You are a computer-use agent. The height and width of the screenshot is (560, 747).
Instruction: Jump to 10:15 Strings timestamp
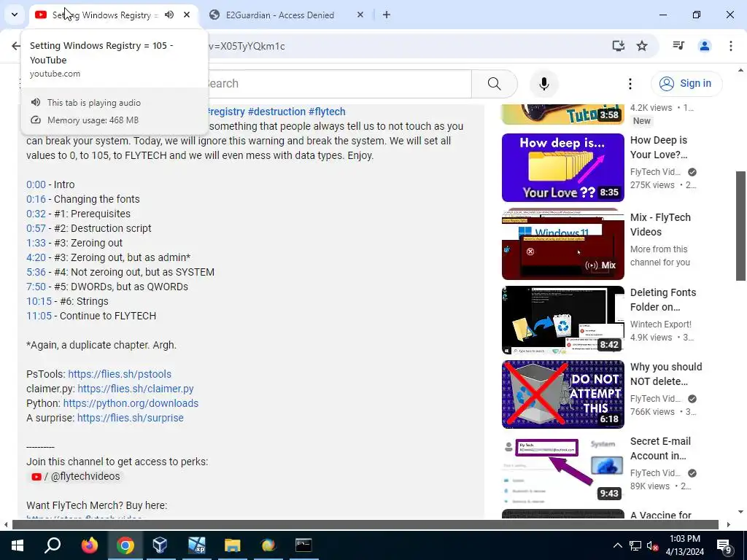coord(39,301)
